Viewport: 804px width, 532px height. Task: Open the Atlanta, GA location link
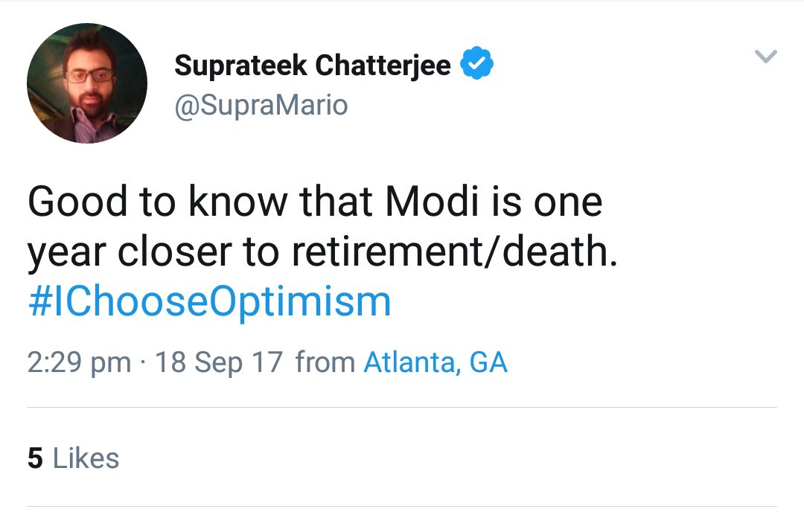pyautogui.click(x=435, y=362)
